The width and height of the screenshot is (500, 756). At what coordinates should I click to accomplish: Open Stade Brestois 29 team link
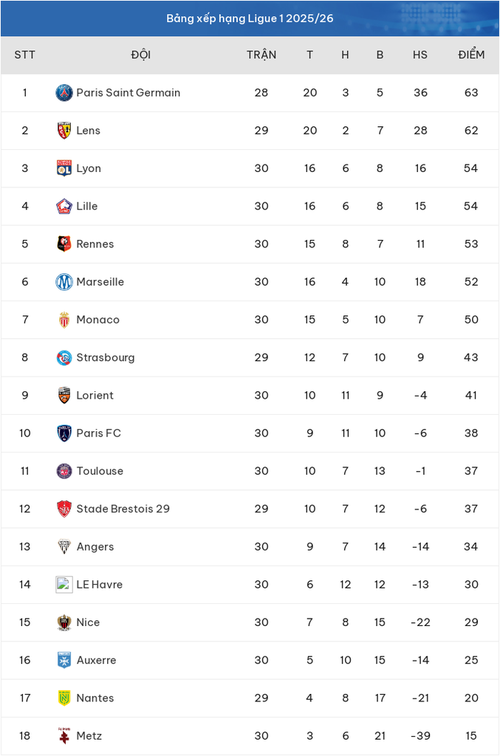[123, 509]
